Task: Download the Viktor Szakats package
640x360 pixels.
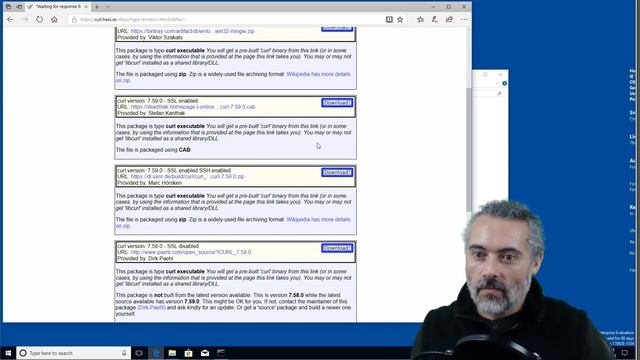Action: pyautogui.click(x=337, y=28)
